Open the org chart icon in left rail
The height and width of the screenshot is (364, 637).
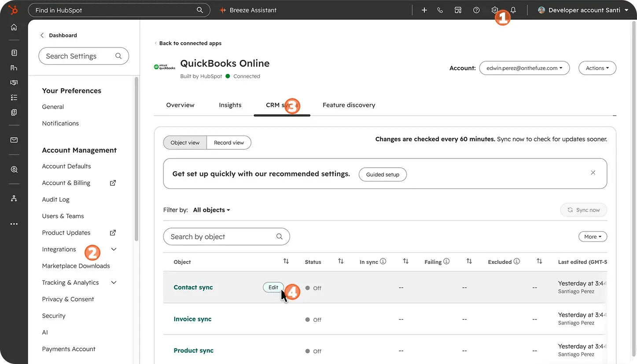[14, 199]
